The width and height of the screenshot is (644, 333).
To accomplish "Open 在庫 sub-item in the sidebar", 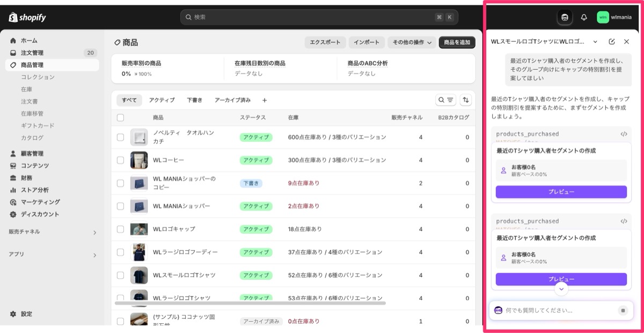I will click(26, 89).
